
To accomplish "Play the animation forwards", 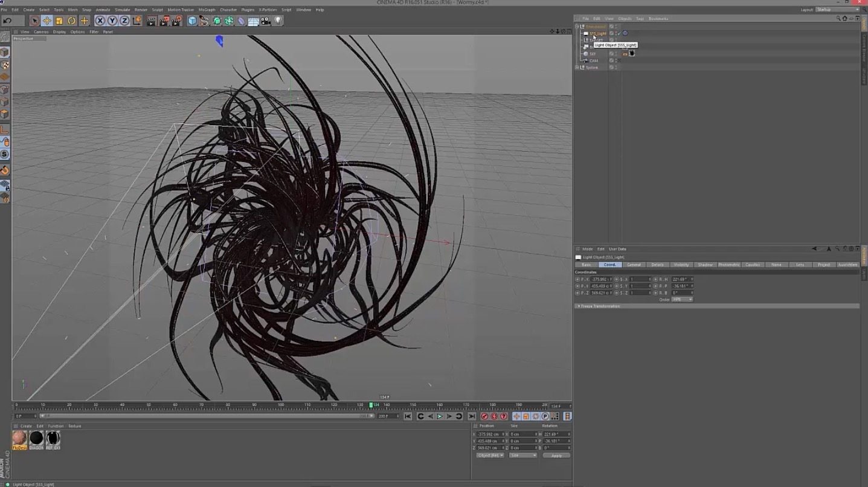I will pyautogui.click(x=440, y=416).
